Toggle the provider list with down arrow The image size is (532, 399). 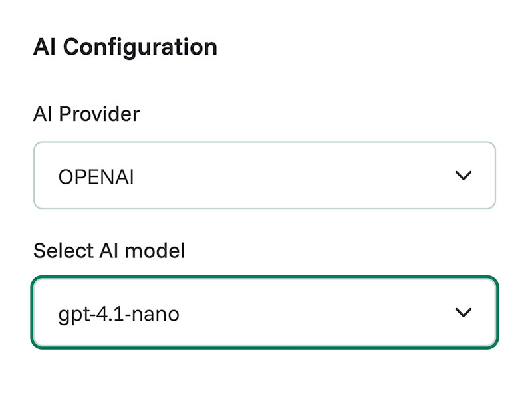[462, 176]
